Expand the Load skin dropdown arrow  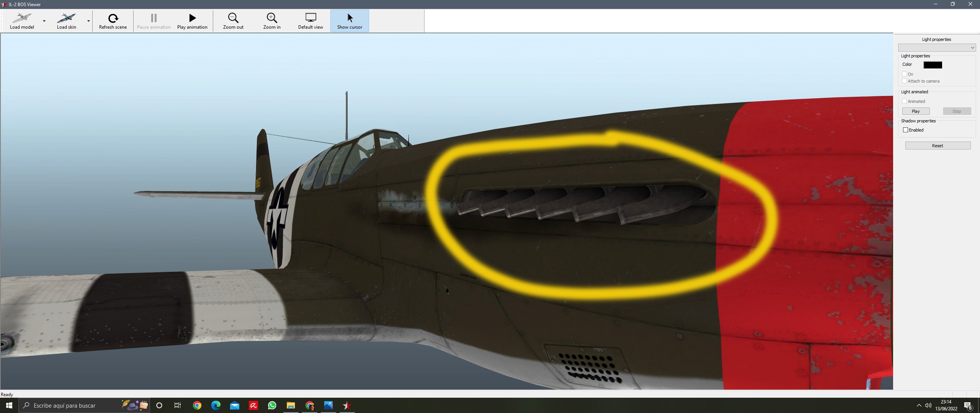click(x=88, y=21)
